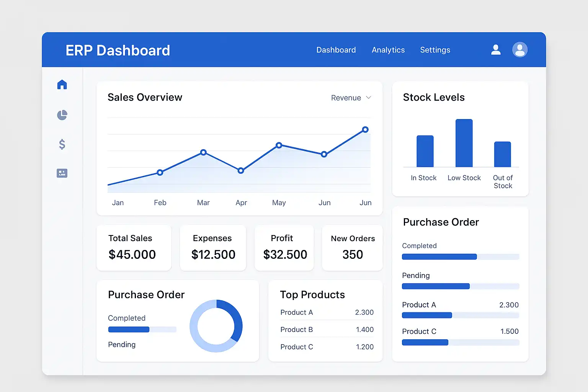Viewport: 588px width, 392px height.
Task: Select Product B row in Top Products
Action: coord(327,330)
